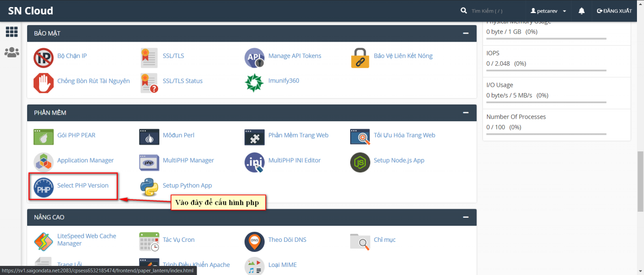Click the Bảo Vệ Liên Kết Nóng padlock icon
This screenshot has height=275, width=644.
click(x=360, y=58)
